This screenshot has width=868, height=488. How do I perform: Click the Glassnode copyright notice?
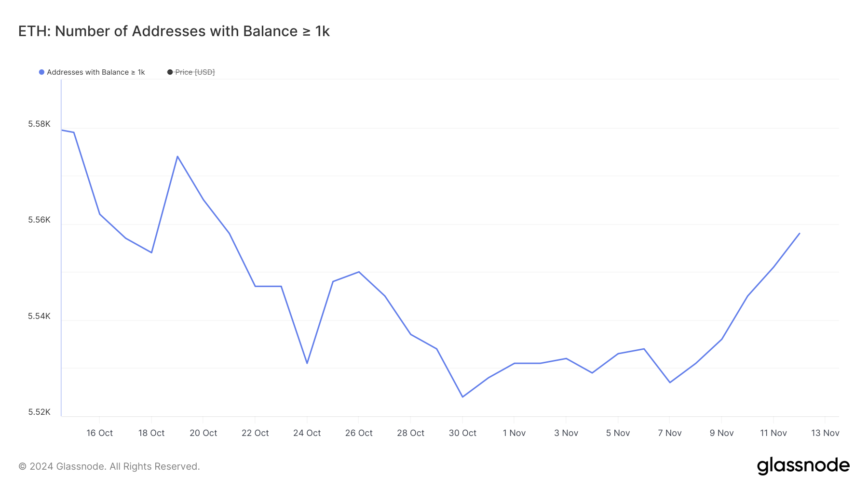109,466
